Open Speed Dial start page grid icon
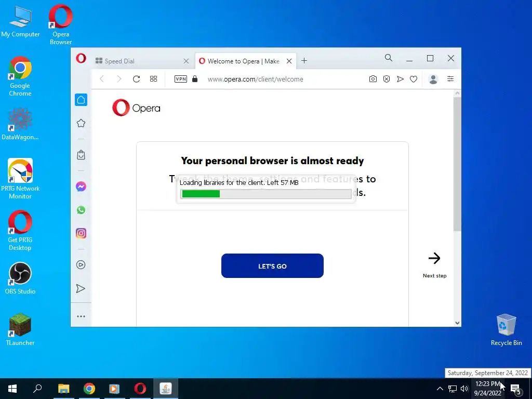The height and width of the screenshot is (399, 532). [153, 79]
